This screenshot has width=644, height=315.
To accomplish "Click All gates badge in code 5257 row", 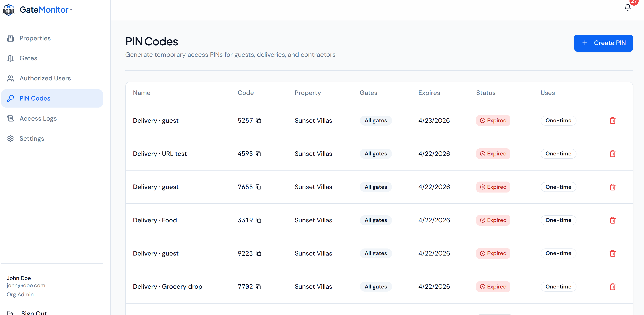I will 375,120.
